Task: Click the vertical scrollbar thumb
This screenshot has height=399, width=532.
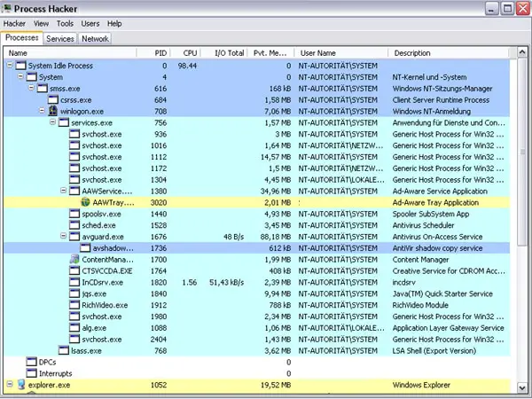Action: coord(522,152)
